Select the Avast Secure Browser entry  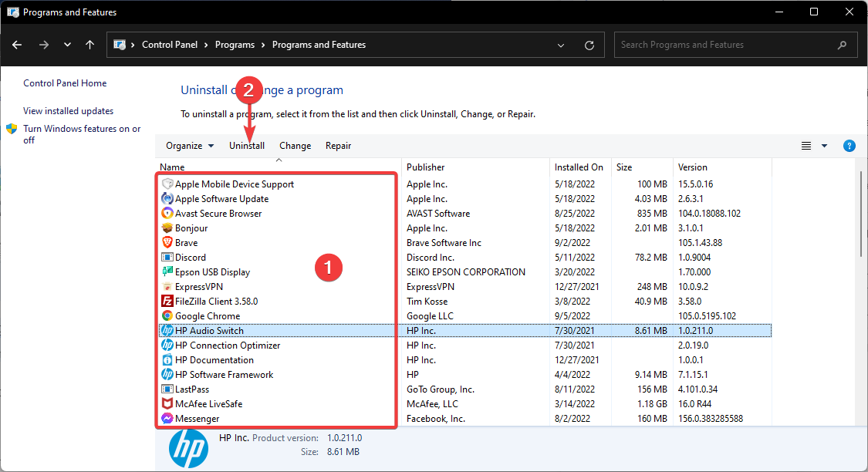[x=218, y=214]
